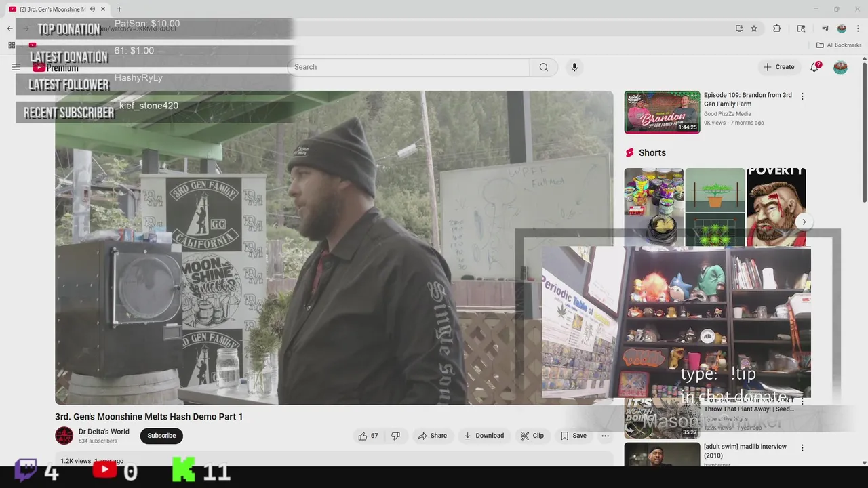Open the Create menu
Screen dimensions: 868x488
[778, 67]
